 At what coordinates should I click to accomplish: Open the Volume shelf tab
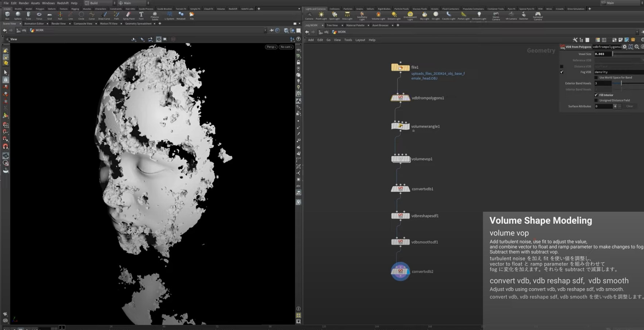tap(221, 9)
